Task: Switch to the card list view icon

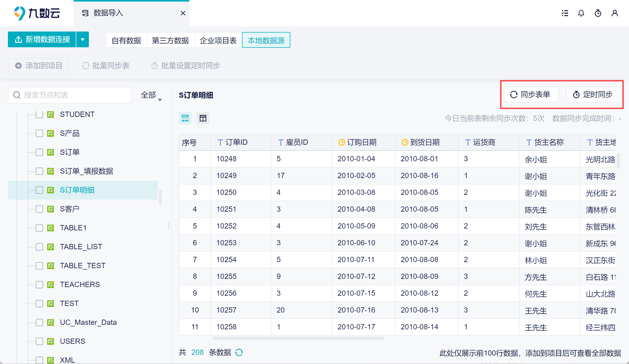Action: (x=185, y=118)
